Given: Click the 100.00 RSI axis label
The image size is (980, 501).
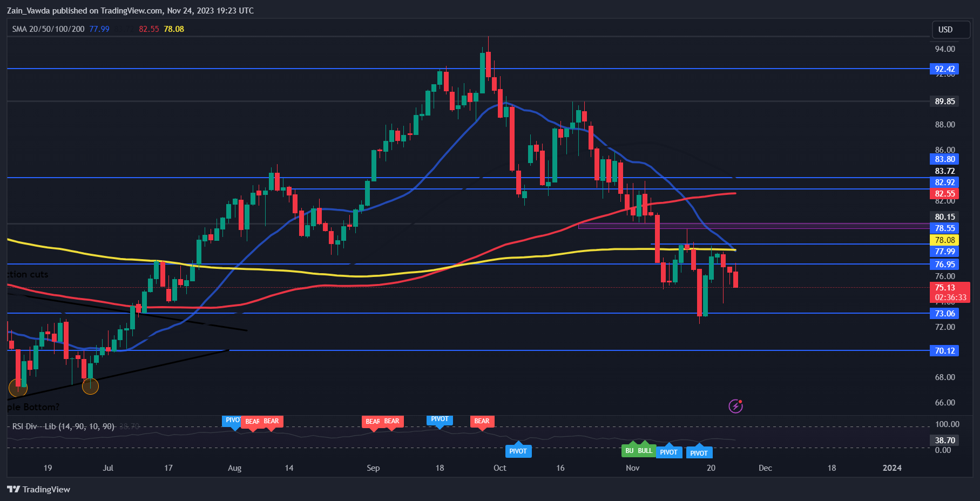Looking at the screenshot, I should tap(947, 424).
